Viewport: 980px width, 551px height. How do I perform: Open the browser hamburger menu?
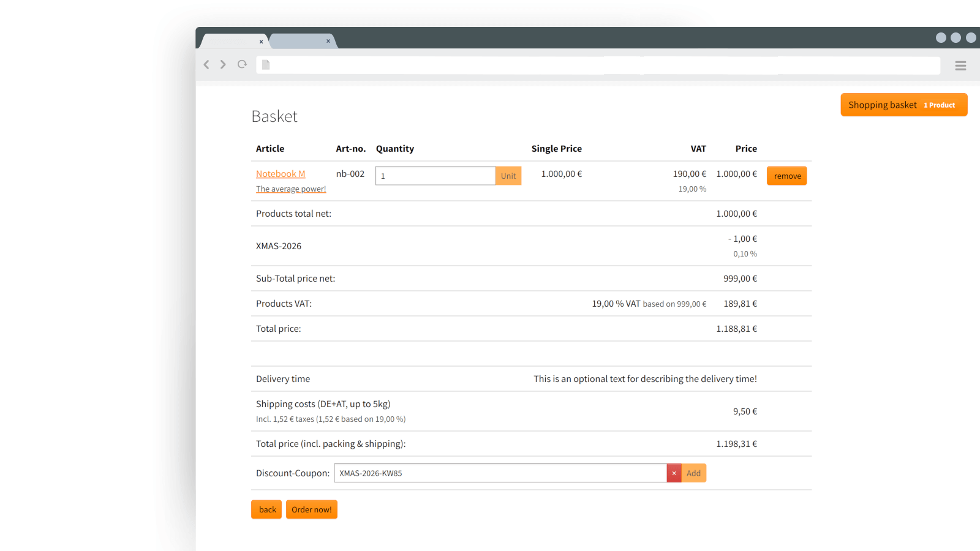[960, 66]
